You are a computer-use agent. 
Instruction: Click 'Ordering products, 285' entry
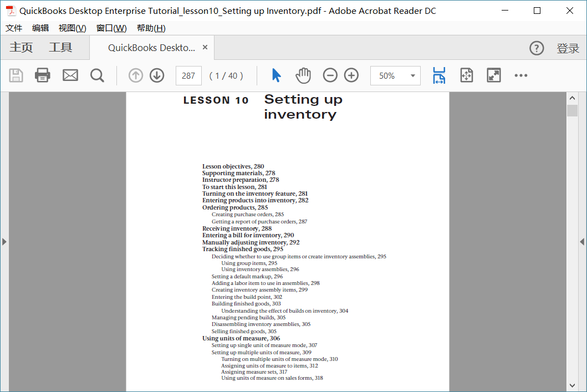(x=235, y=207)
